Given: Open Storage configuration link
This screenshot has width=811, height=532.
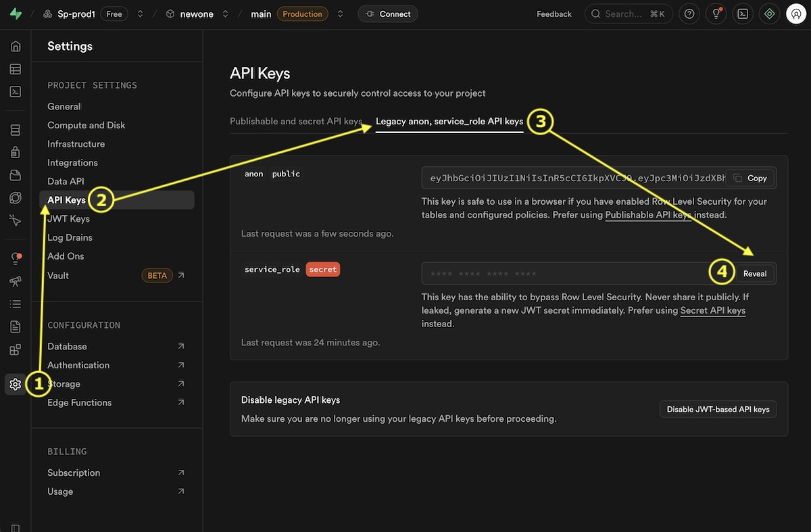Looking at the screenshot, I should pos(117,384).
